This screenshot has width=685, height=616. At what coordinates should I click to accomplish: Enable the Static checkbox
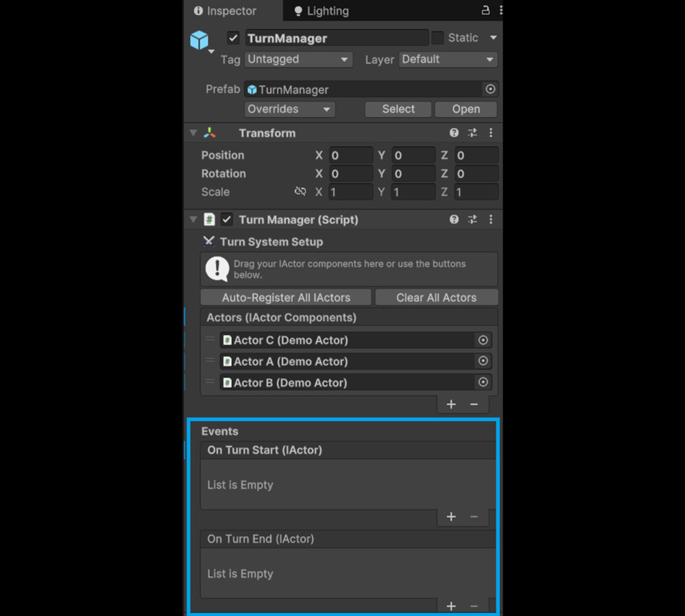pos(438,38)
